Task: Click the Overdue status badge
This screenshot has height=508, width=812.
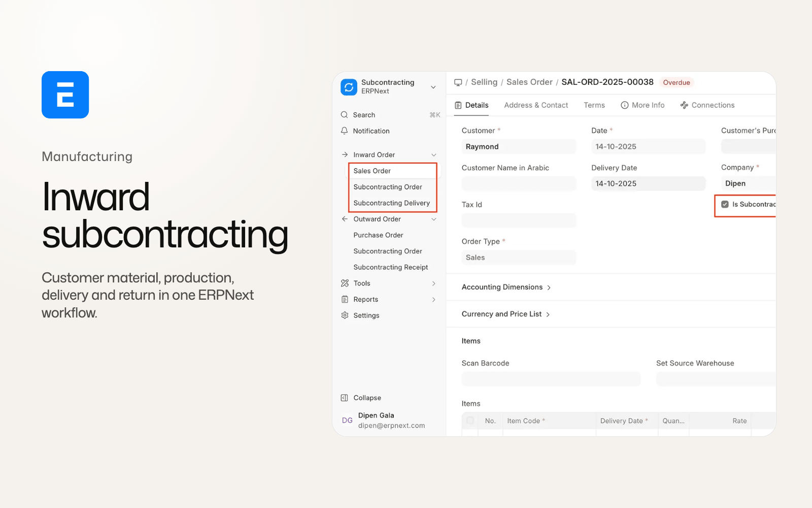Action: coord(676,82)
